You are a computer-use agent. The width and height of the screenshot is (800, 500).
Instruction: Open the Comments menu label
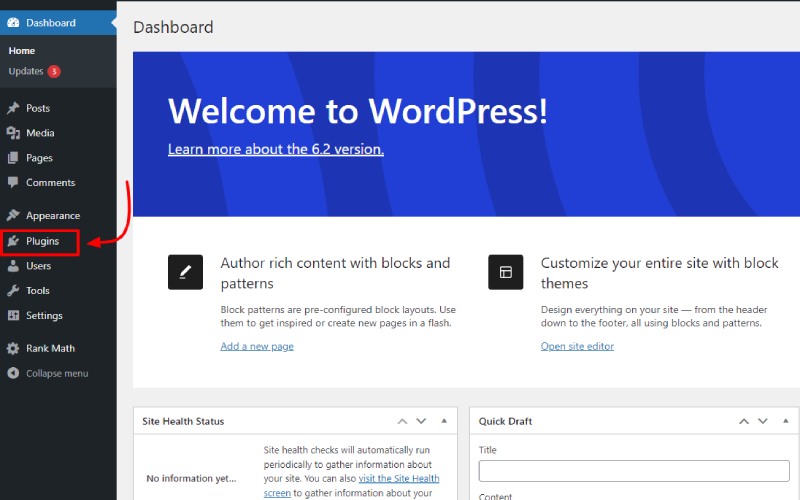(x=51, y=182)
